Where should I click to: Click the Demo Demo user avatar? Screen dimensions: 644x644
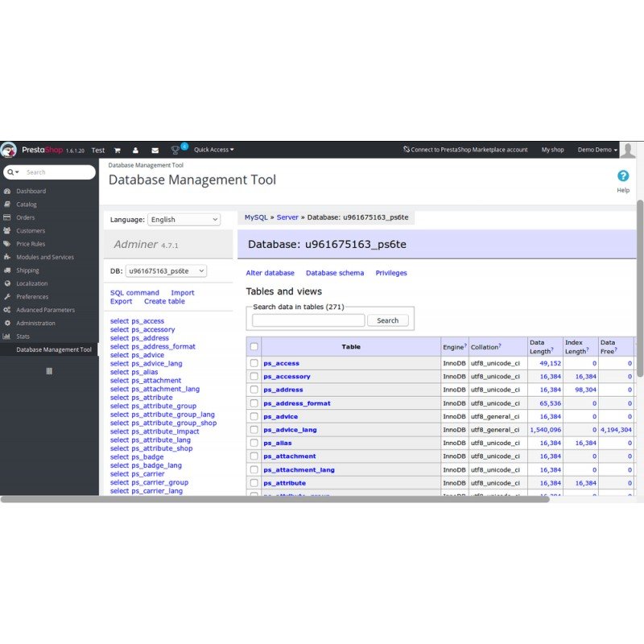click(628, 150)
